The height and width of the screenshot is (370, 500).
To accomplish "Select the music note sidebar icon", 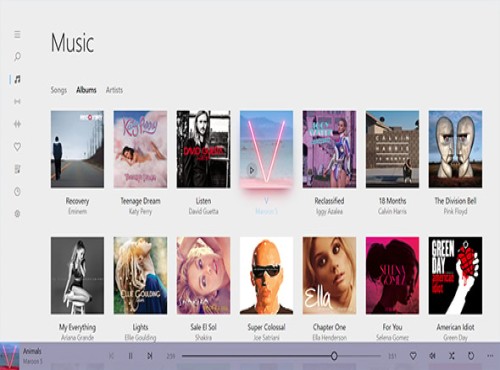I will 17,79.
